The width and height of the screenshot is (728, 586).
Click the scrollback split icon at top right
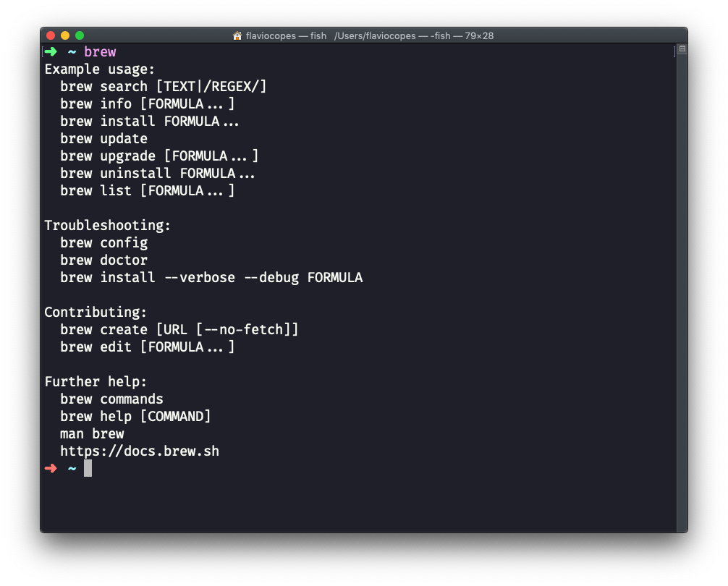click(682, 49)
